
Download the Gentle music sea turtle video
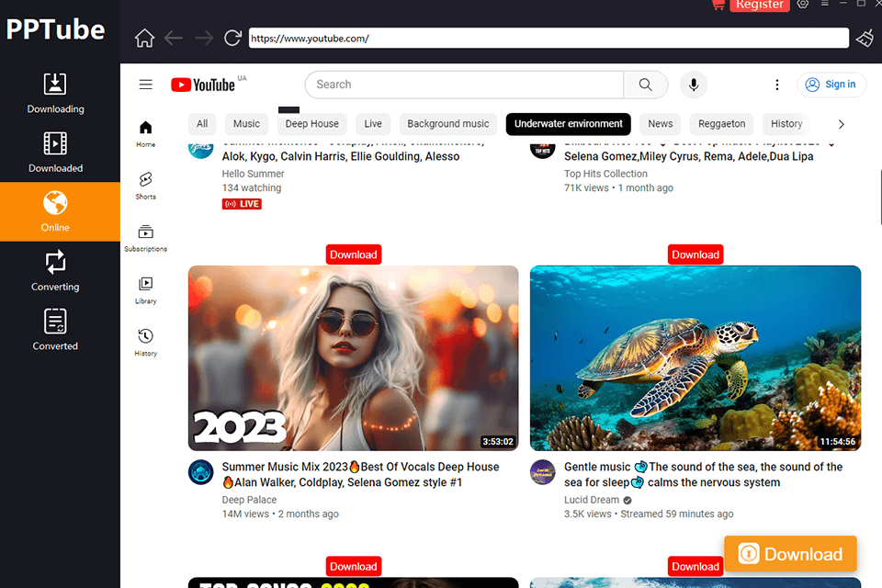click(695, 254)
